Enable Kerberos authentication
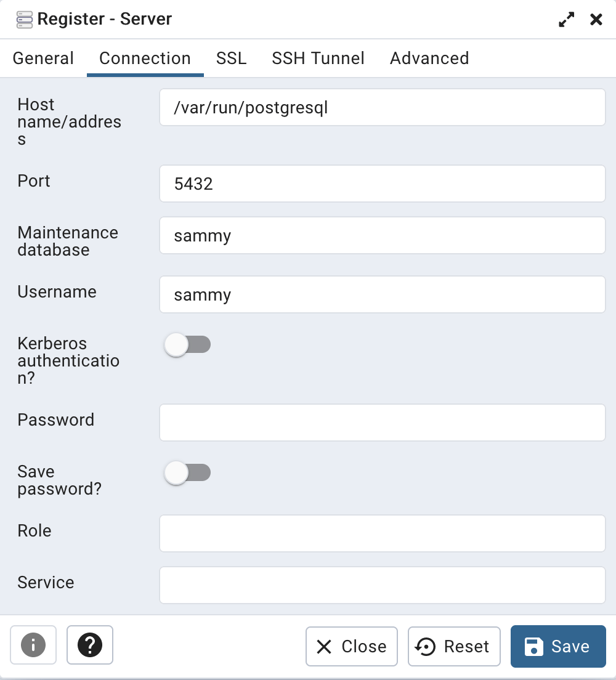Image resolution: width=616 pixels, height=680 pixels. [x=187, y=344]
